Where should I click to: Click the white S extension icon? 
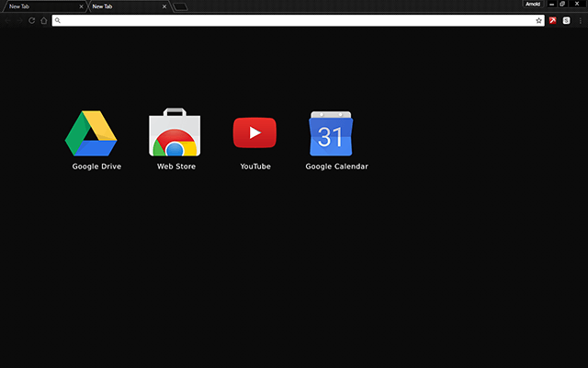(567, 20)
